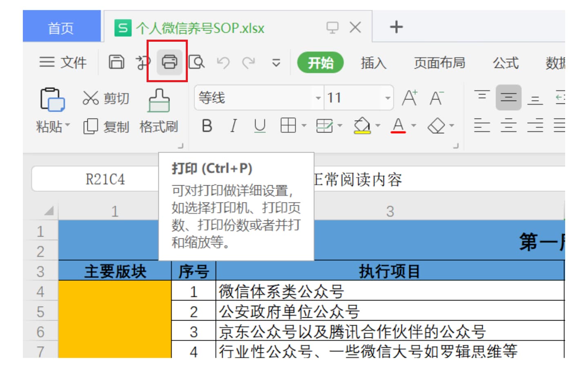This screenshot has width=588, height=368.
Task: Switch to the 页面布局 ribbon tab
Action: click(439, 63)
